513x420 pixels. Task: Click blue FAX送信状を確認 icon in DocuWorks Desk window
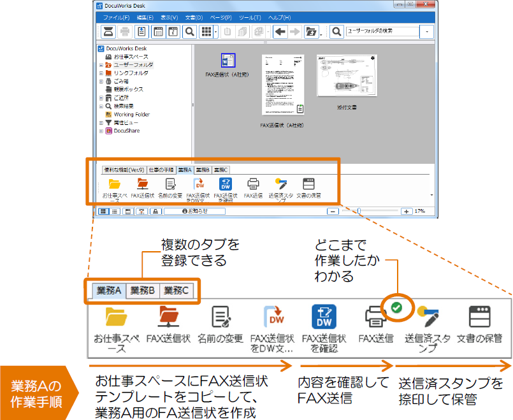click(x=226, y=184)
